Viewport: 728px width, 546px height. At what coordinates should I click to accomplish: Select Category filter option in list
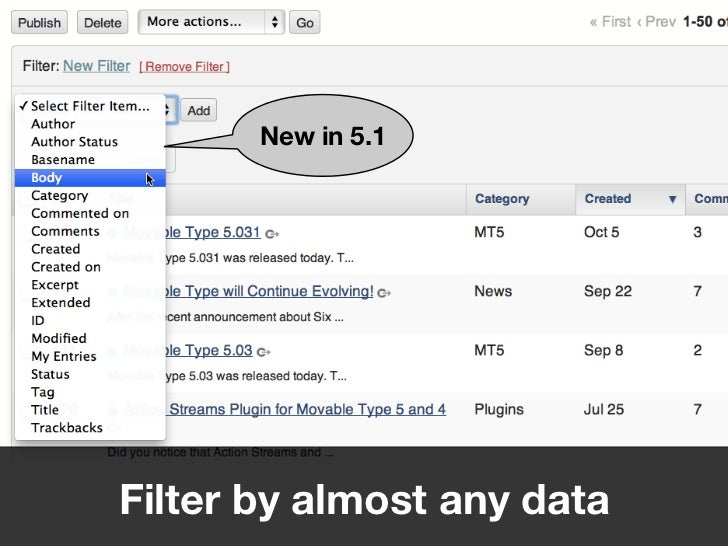pos(90,195)
